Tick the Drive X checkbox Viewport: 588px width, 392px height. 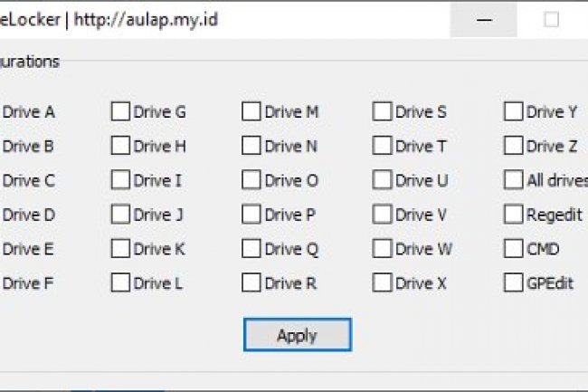pyautogui.click(x=383, y=283)
